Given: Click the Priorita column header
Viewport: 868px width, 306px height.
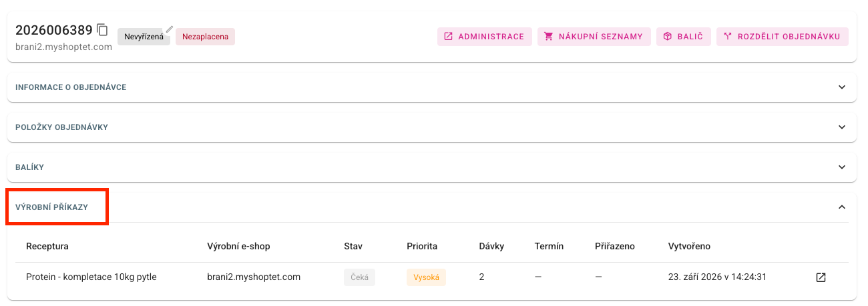Looking at the screenshot, I should [422, 246].
